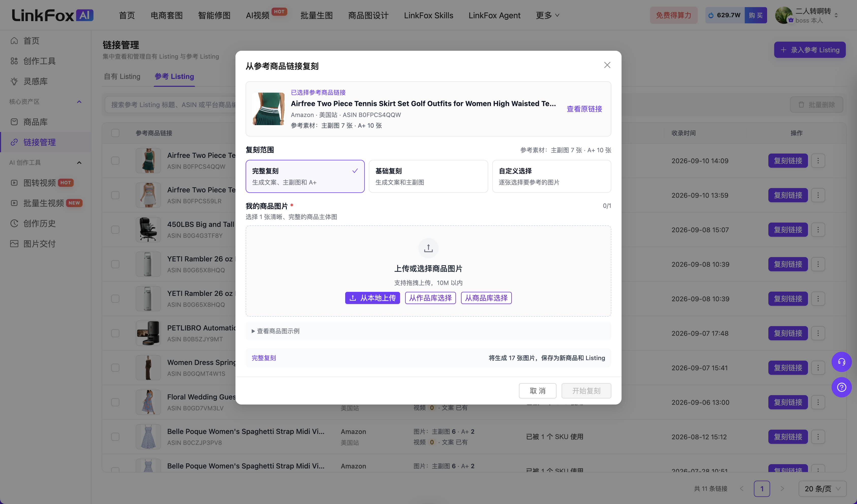Click the 创作历史 clock icon in sidebar
Screen dimensions: 857x504
tap(14, 224)
